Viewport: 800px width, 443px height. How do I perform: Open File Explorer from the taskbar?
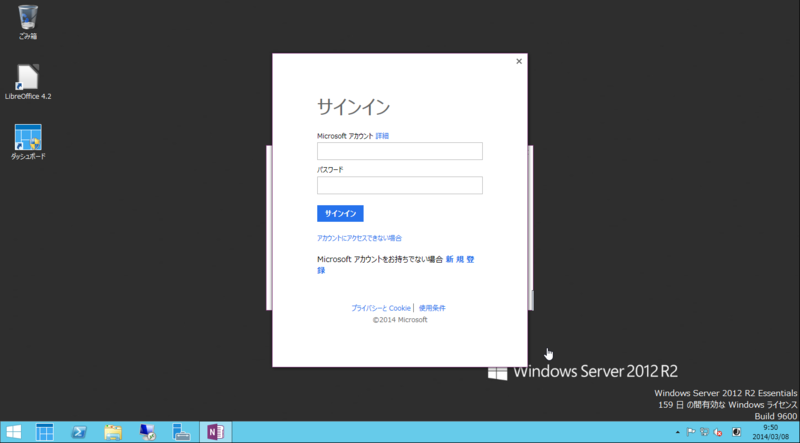113,432
